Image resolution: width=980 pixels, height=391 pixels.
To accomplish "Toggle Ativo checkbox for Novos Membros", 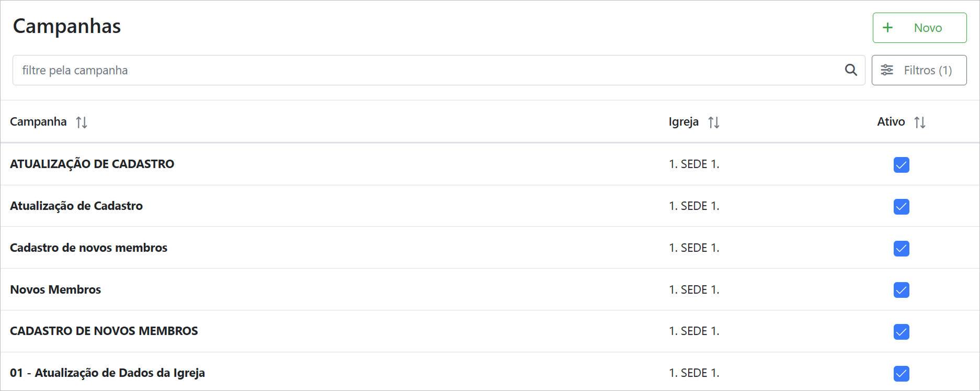I will (x=901, y=290).
